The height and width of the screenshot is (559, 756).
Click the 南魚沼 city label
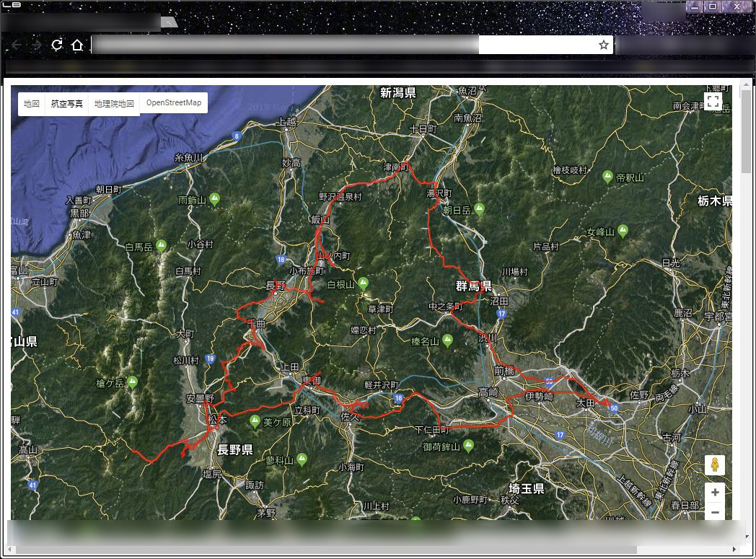467,118
